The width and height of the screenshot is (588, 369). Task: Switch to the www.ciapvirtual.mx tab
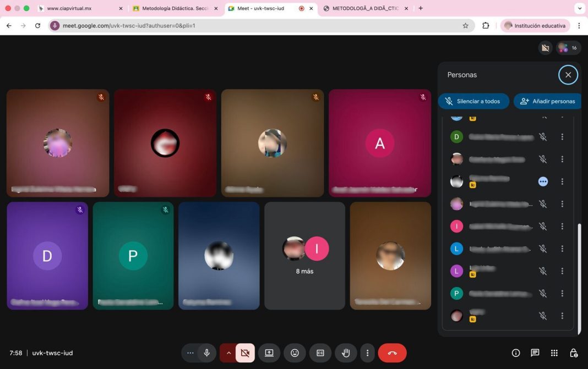pos(77,8)
